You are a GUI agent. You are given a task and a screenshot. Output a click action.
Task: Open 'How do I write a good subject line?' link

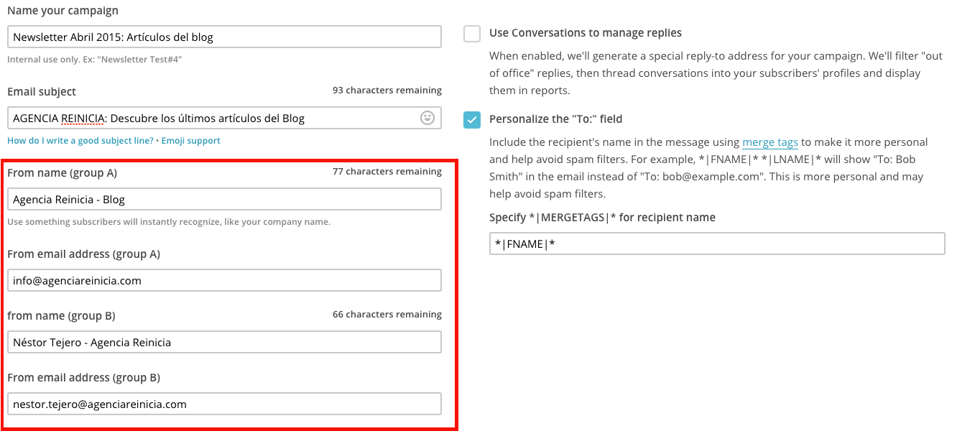pyautogui.click(x=80, y=141)
